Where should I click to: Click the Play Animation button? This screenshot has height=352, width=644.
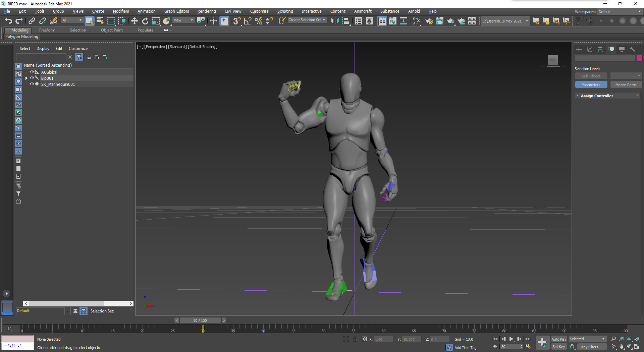pos(511,339)
